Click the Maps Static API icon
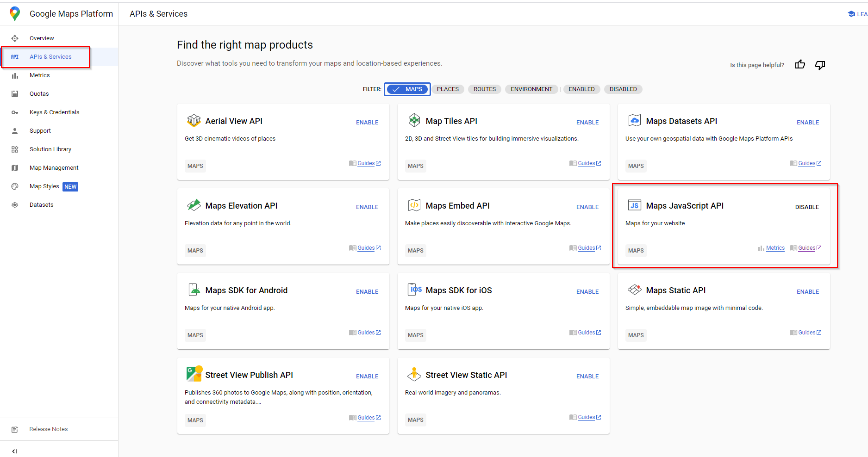 [634, 290]
